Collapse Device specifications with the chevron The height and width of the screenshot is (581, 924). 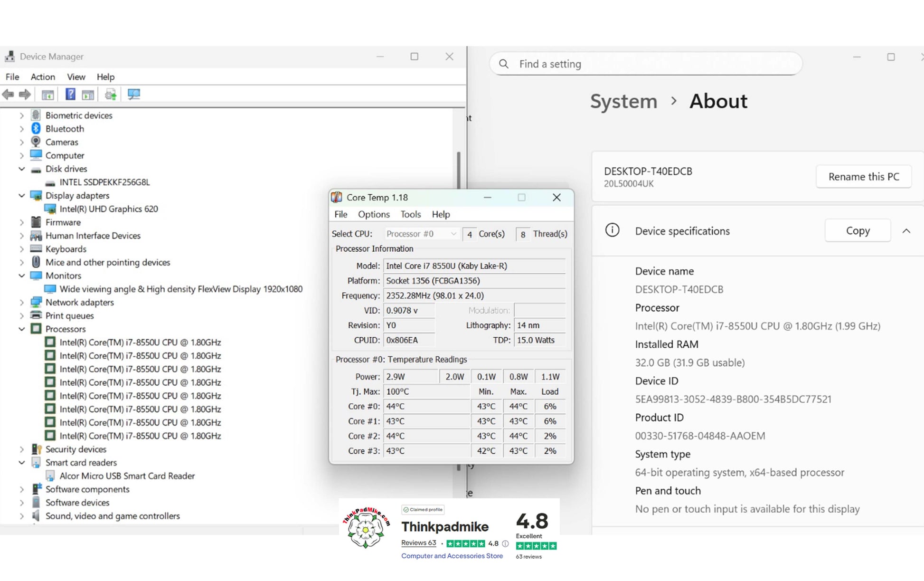[x=906, y=231]
